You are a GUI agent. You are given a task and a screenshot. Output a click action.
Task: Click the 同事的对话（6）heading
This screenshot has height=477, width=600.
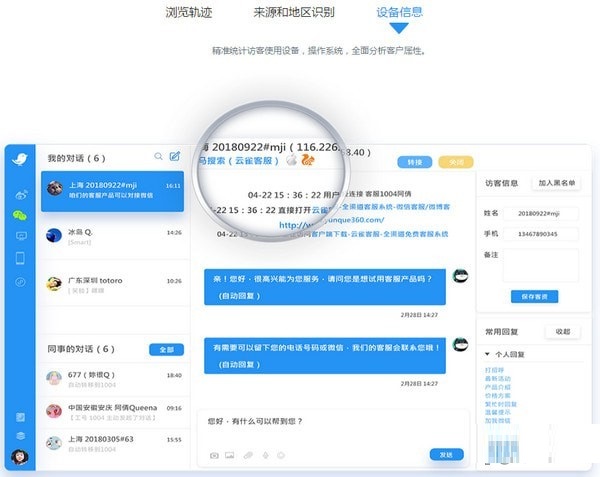click(x=81, y=349)
